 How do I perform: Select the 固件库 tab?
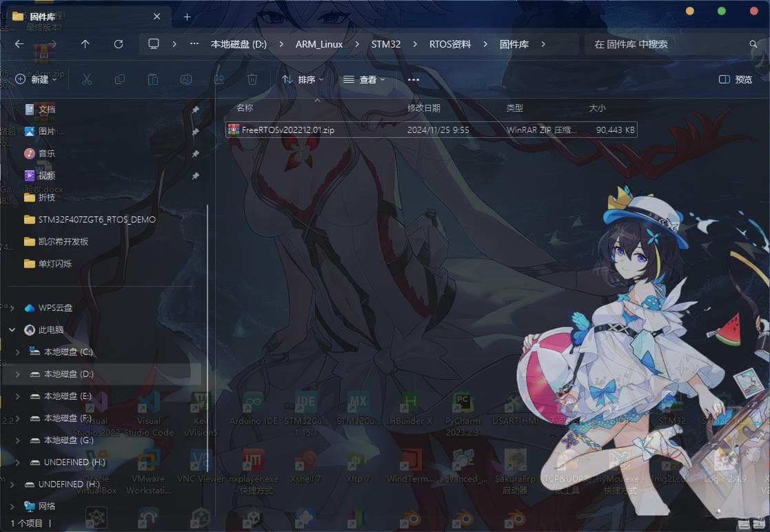[x=86, y=17]
